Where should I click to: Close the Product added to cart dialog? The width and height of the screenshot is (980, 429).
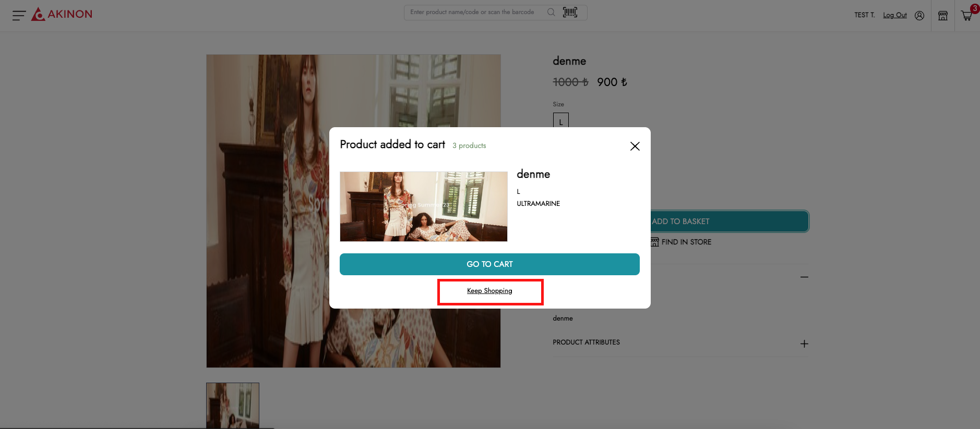click(635, 146)
